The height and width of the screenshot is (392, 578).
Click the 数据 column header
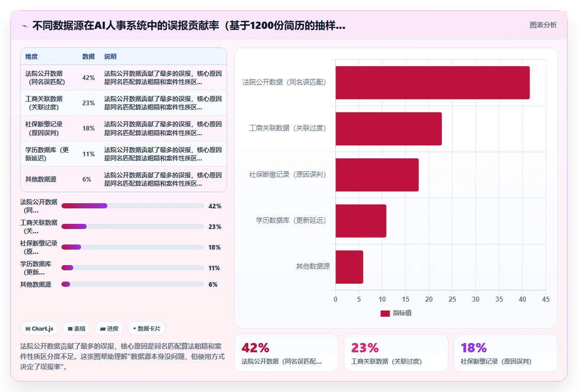coord(88,56)
